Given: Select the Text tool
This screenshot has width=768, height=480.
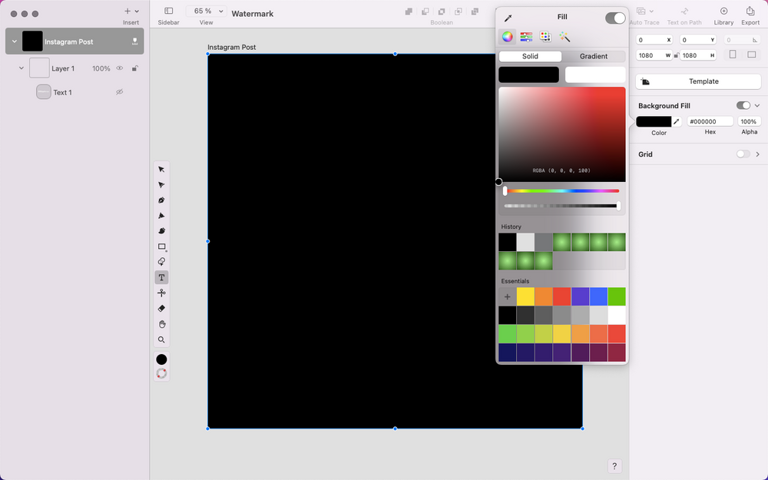Looking at the screenshot, I should click(162, 278).
